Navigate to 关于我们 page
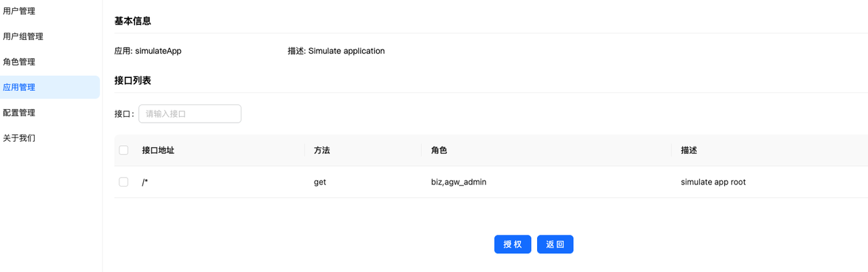 click(x=19, y=138)
